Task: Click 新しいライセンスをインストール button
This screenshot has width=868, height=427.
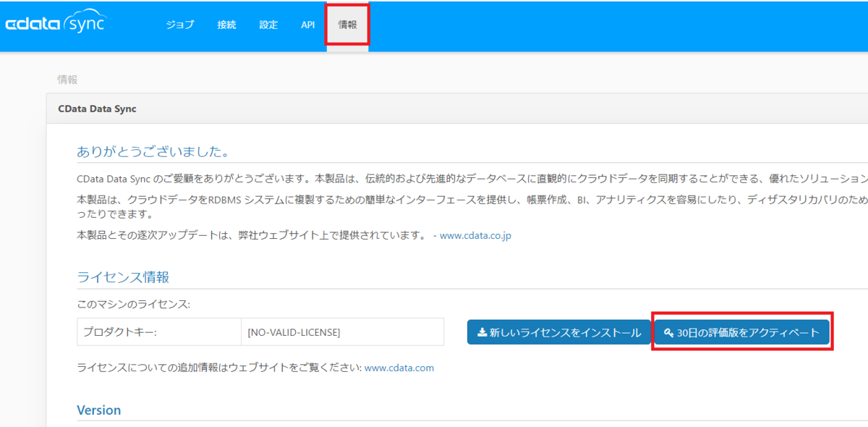Action: pyautogui.click(x=559, y=332)
